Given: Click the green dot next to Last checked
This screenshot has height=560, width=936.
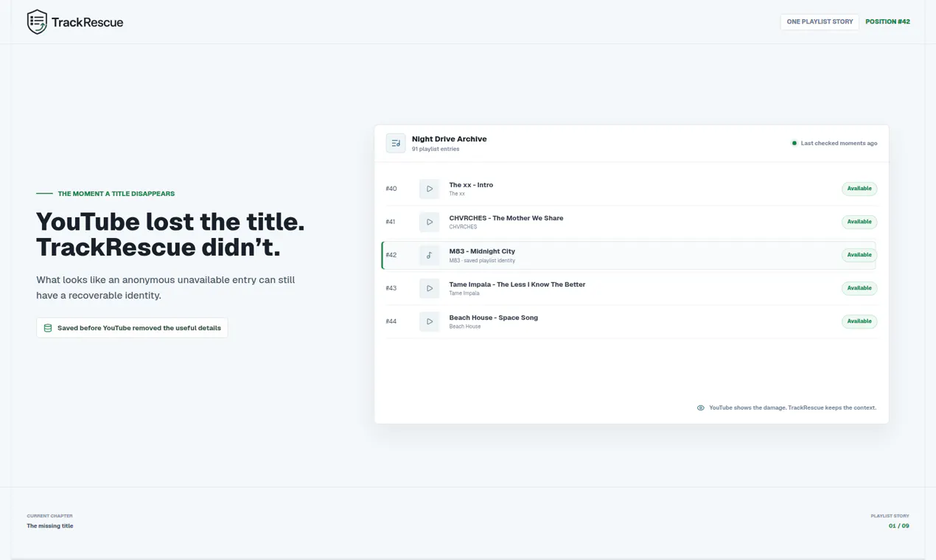Looking at the screenshot, I should (x=794, y=143).
